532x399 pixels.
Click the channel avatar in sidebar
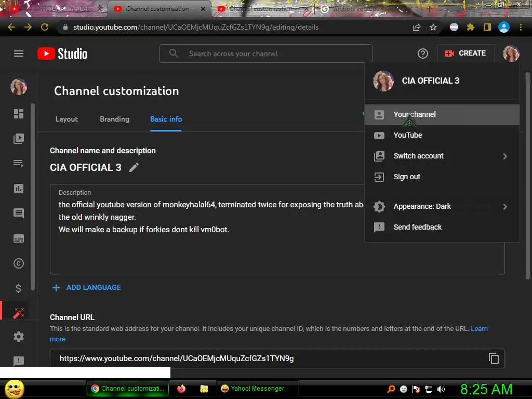coord(19,87)
